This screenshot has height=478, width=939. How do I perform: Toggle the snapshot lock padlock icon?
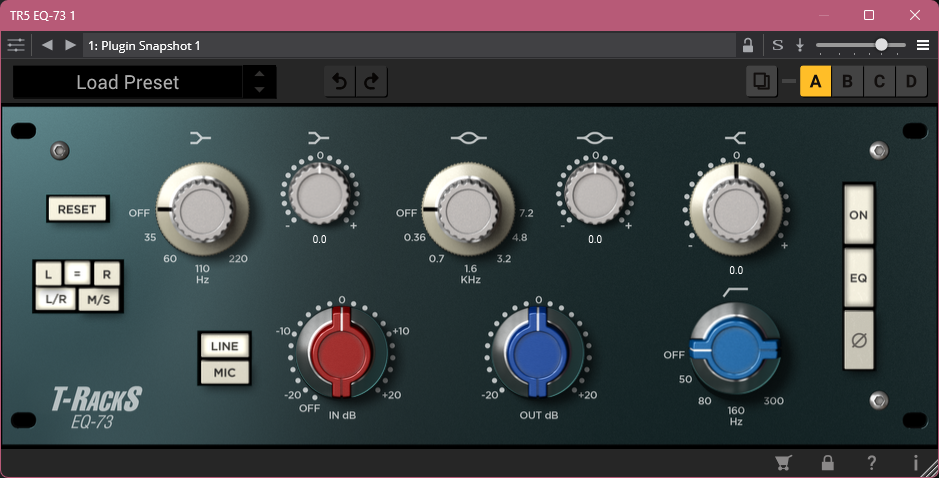click(748, 46)
